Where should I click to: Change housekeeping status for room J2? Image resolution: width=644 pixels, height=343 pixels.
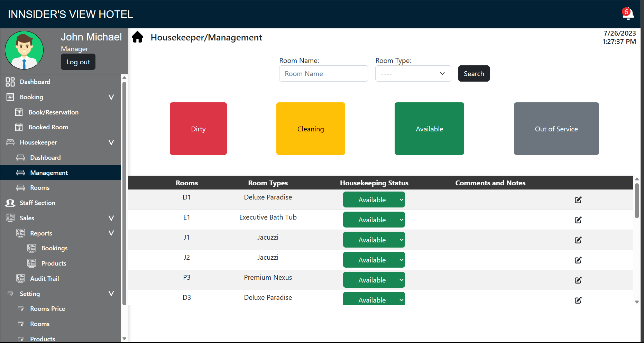[374, 260]
